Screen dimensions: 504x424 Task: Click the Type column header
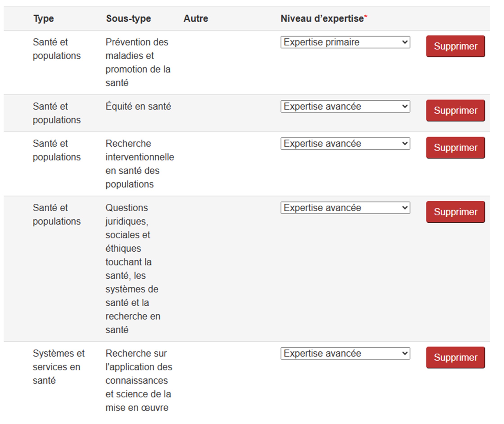[x=43, y=19]
